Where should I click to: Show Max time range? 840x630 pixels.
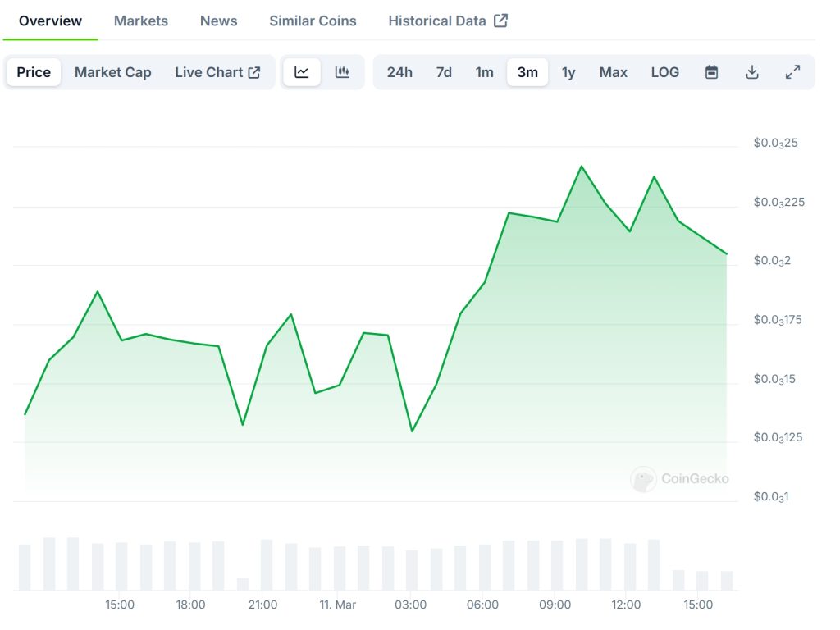(613, 72)
